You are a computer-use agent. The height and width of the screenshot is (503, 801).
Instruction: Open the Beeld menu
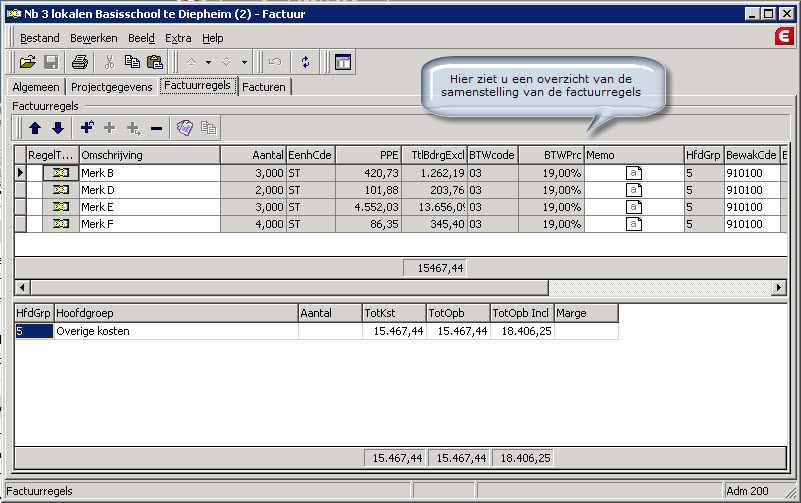pyautogui.click(x=141, y=38)
